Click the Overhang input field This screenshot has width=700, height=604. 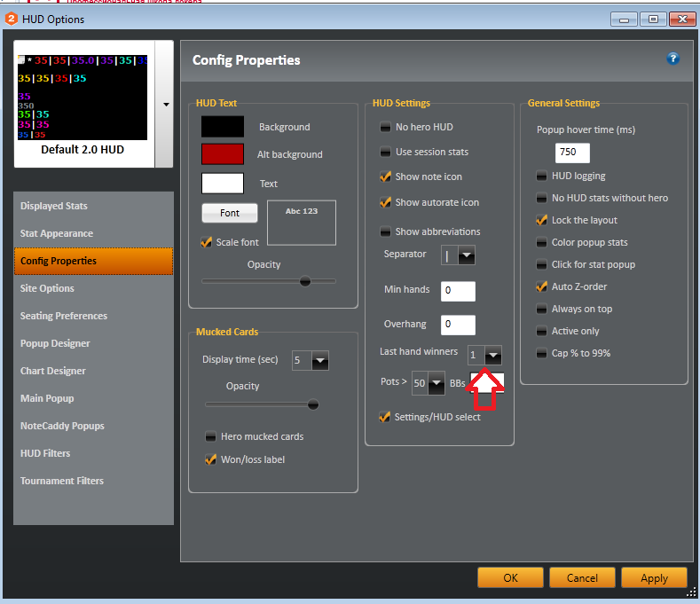(x=458, y=325)
